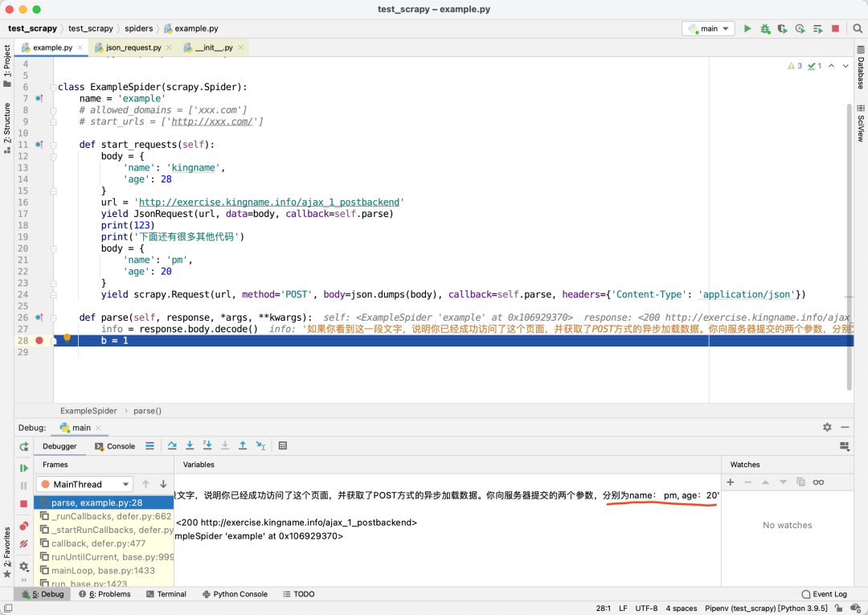Run with coverage icon

782,28
